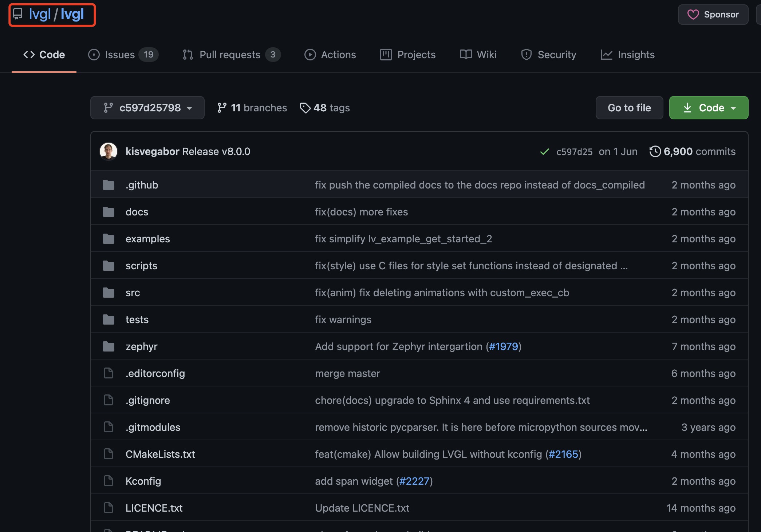Screen dimensions: 761x532
Task: View the 48 tags link
Action: (x=325, y=108)
